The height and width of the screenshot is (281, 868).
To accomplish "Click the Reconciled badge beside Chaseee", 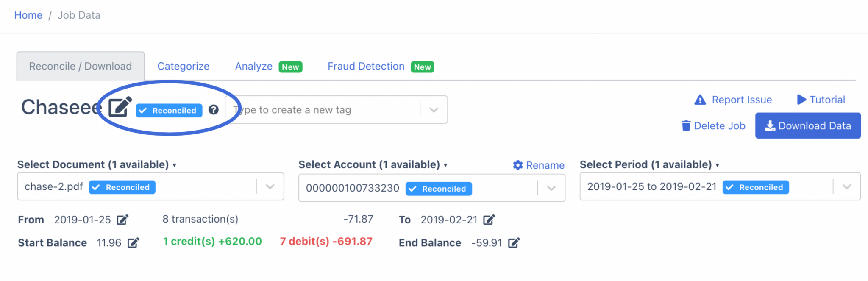I will tap(169, 111).
